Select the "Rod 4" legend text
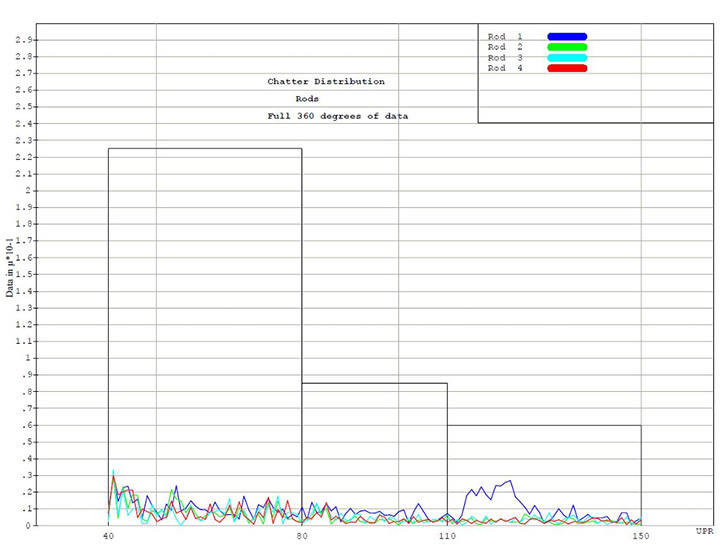This screenshot has width=723, height=545. (x=505, y=68)
